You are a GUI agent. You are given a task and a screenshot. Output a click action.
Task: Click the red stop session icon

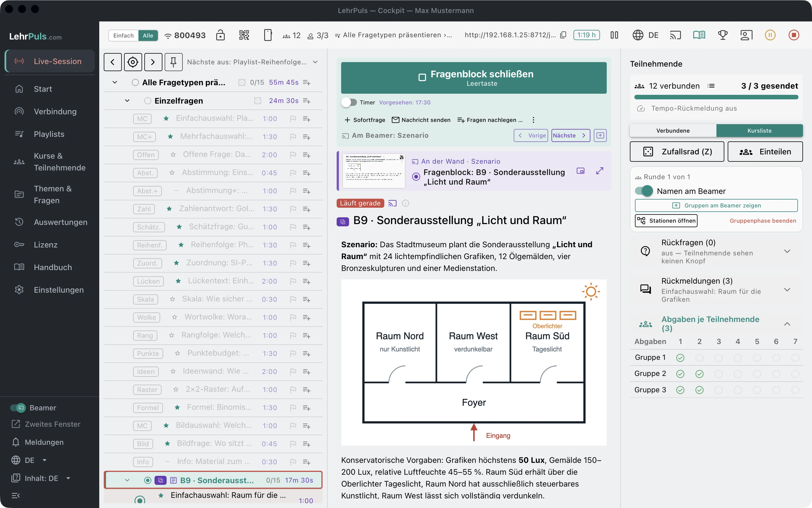coord(794,35)
